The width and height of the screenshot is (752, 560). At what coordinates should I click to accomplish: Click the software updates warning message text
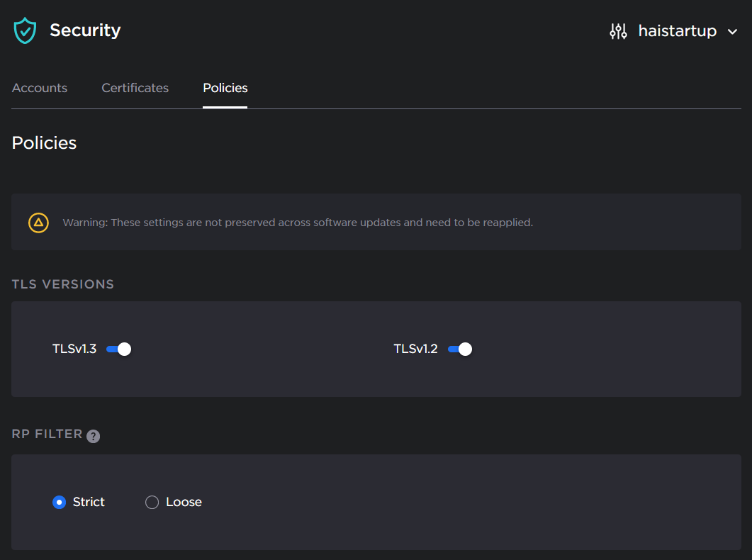pyautogui.click(x=298, y=223)
